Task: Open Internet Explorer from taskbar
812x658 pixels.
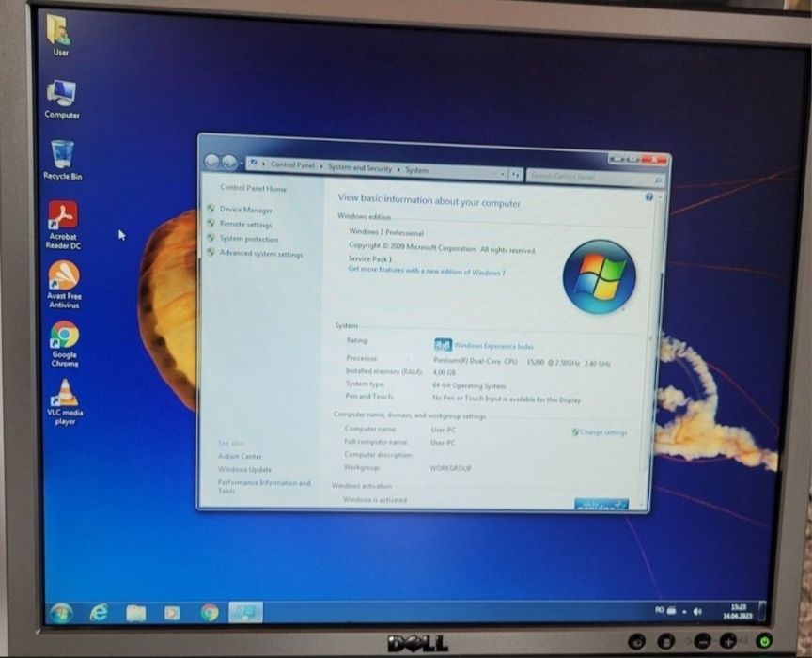Action: click(99, 613)
